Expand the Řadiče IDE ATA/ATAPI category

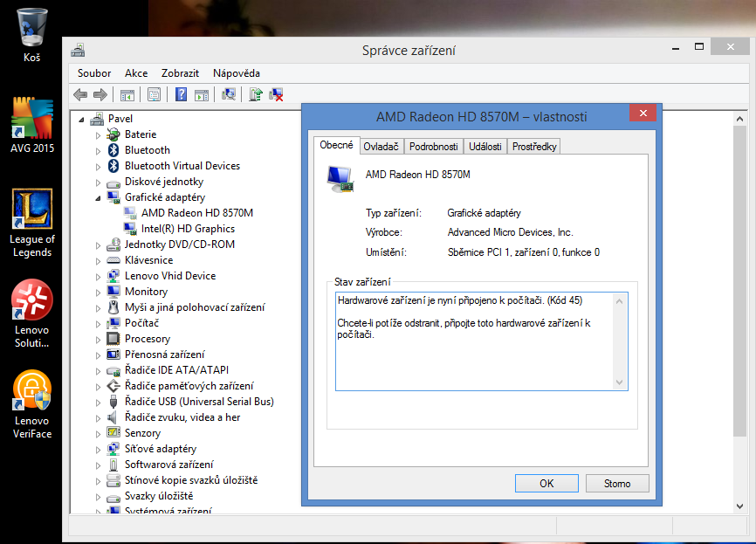click(98, 371)
